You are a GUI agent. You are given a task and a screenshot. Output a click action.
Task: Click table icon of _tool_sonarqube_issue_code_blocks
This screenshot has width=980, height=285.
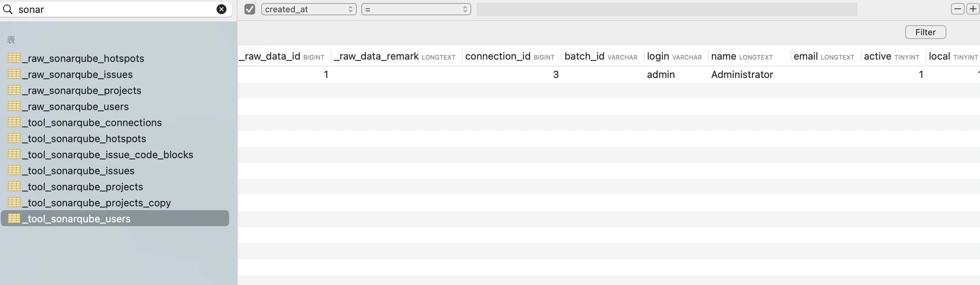click(14, 154)
